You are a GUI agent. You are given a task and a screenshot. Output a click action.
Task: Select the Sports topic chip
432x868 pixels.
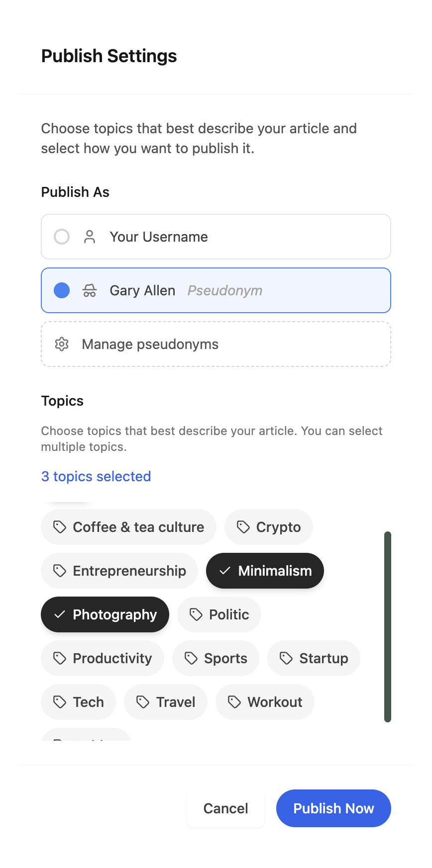point(216,658)
